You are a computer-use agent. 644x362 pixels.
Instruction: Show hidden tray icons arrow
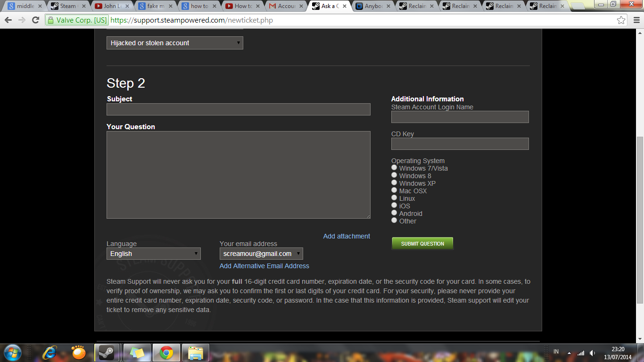point(569,353)
